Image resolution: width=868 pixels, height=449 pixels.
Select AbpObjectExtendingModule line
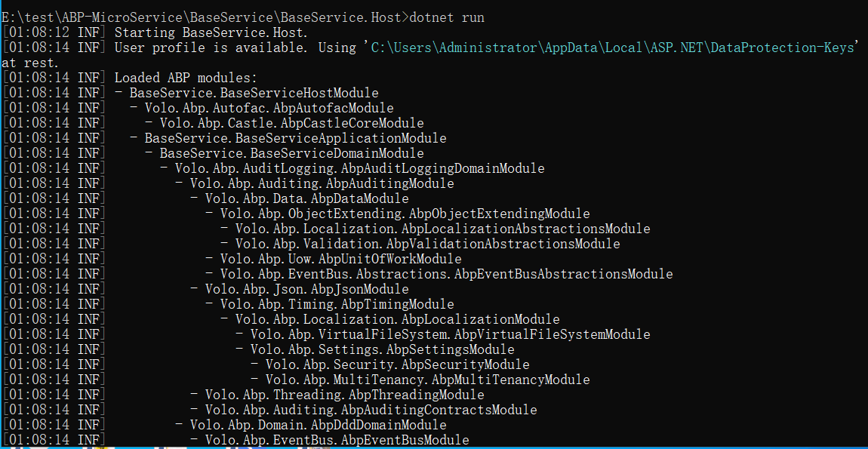[x=405, y=213]
